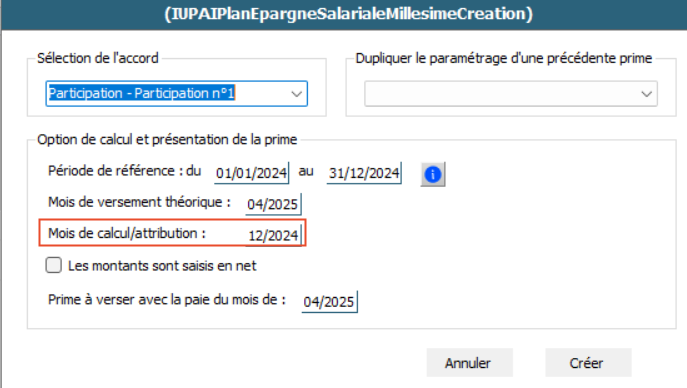Click the 01/01/2024 start date field
The image size is (687, 388).
[251, 173]
